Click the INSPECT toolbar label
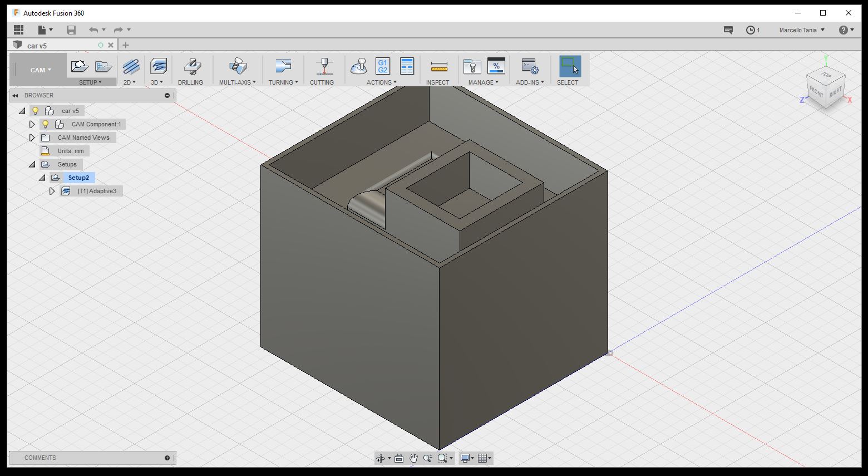The image size is (868, 476). click(437, 82)
